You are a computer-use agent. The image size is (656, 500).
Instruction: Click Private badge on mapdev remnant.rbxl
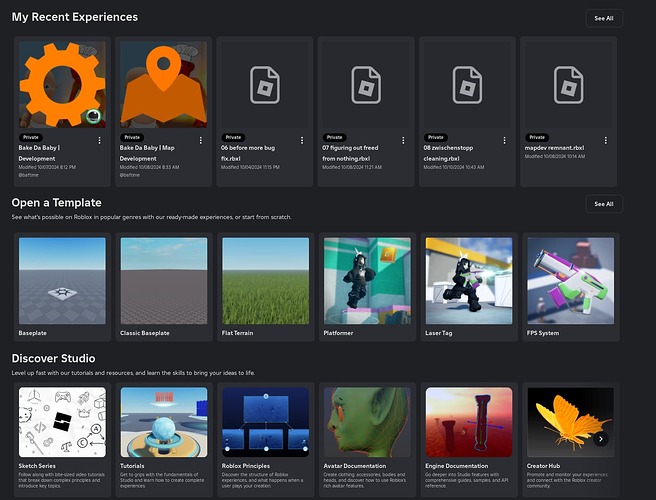tap(537, 137)
